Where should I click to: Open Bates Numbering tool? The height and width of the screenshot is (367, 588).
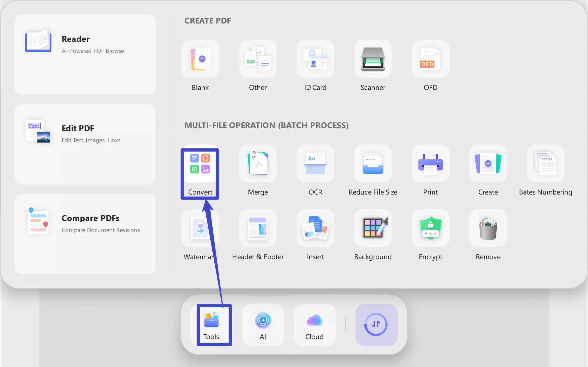point(545,164)
